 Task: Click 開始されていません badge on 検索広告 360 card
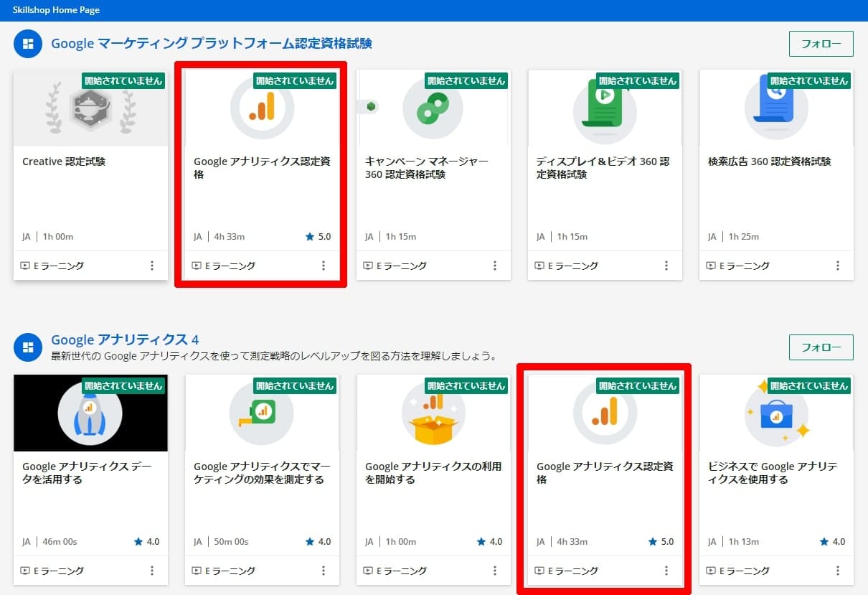click(809, 80)
